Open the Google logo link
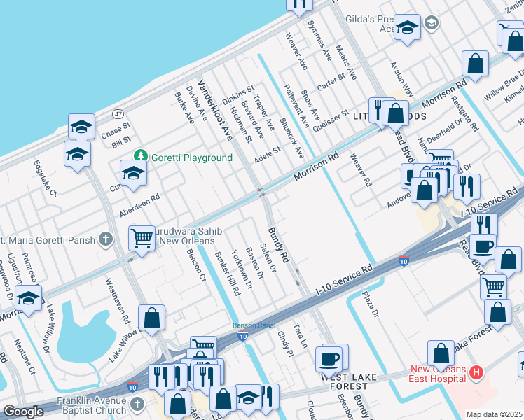 tap(24, 412)
